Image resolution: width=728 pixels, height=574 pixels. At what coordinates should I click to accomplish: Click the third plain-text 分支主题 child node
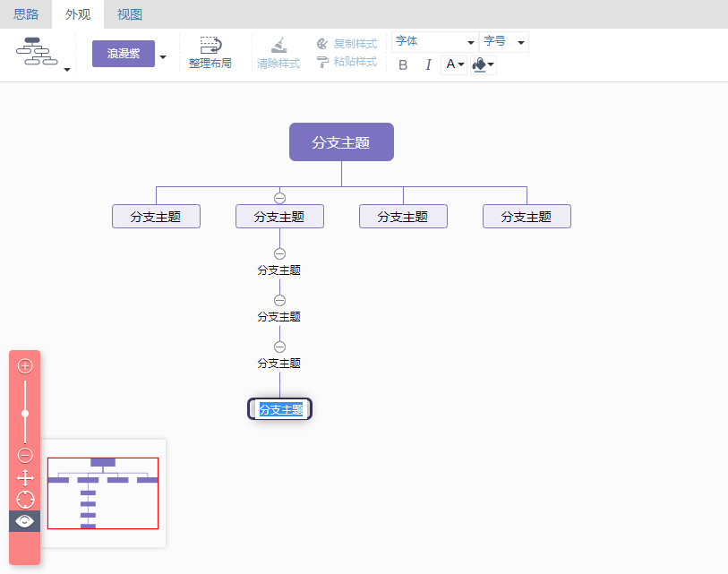(279, 364)
